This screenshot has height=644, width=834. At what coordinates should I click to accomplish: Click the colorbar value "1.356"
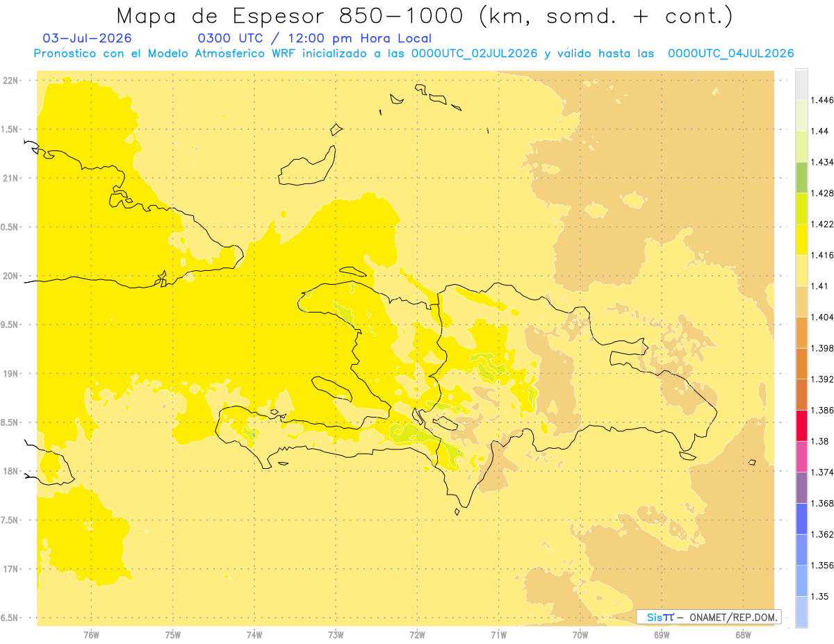point(822,565)
